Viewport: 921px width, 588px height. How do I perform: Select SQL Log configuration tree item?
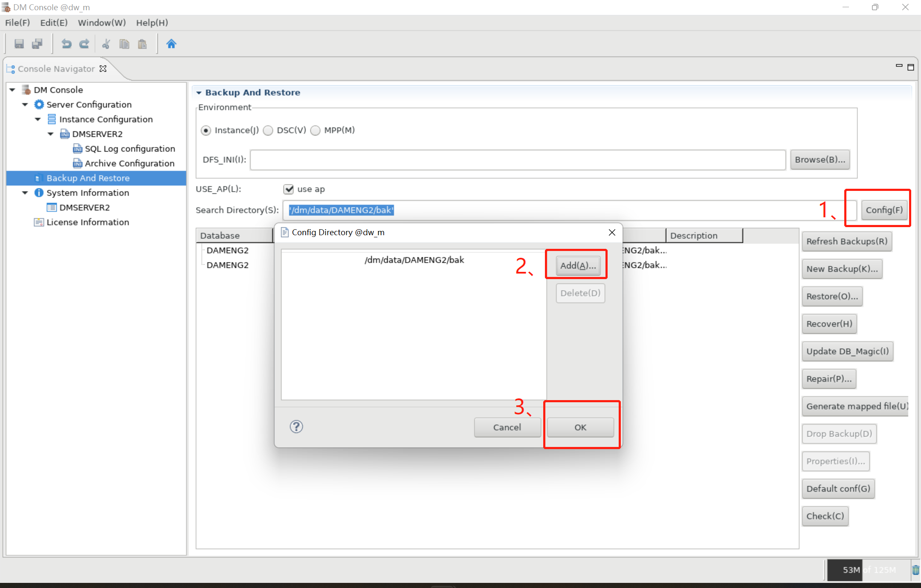coord(130,149)
